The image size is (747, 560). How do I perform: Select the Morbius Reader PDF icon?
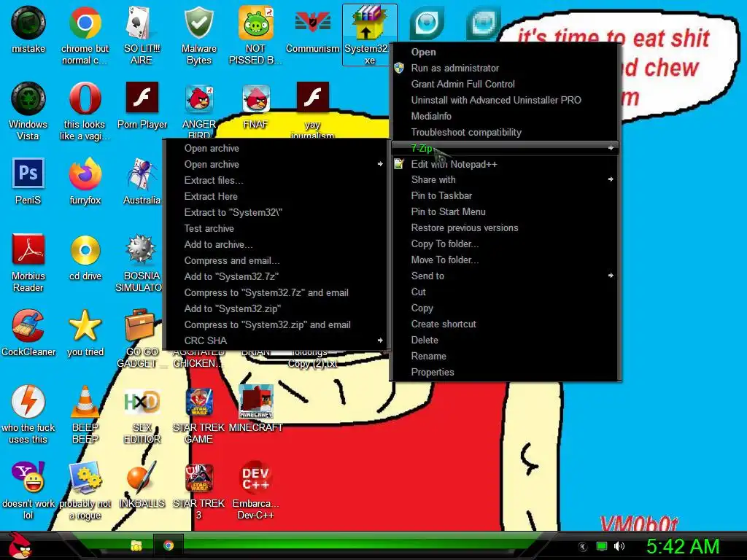[28, 249]
